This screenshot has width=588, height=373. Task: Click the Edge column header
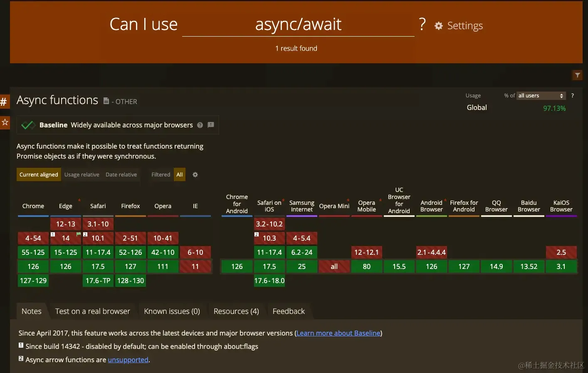[x=66, y=206]
